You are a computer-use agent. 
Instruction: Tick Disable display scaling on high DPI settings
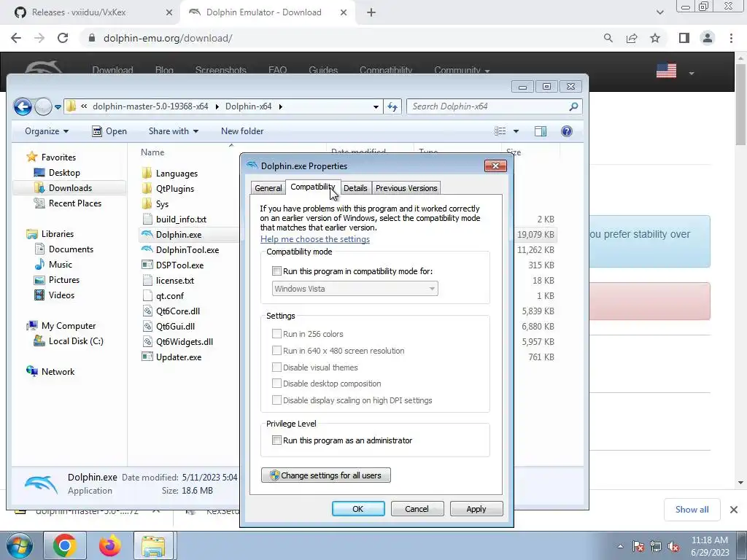tap(276, 400)
